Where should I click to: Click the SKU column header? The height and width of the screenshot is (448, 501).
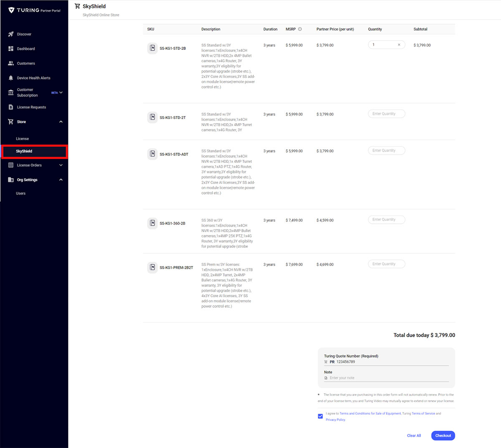[x=151, y=29]
